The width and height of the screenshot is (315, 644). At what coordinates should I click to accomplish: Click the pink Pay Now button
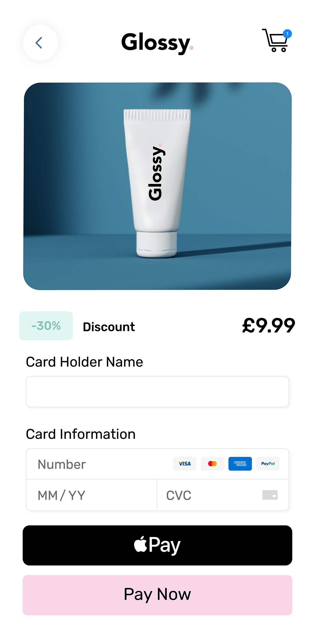pos(157,595)
